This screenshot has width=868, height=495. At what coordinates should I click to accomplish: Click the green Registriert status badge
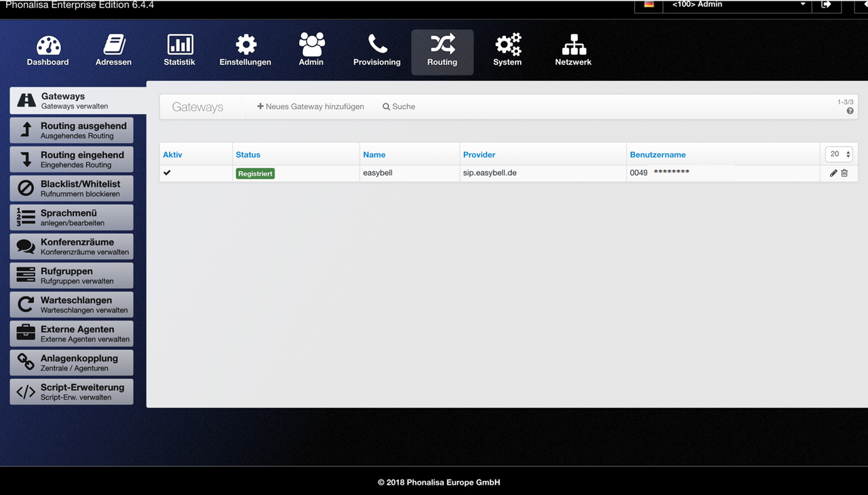[255, 174]
